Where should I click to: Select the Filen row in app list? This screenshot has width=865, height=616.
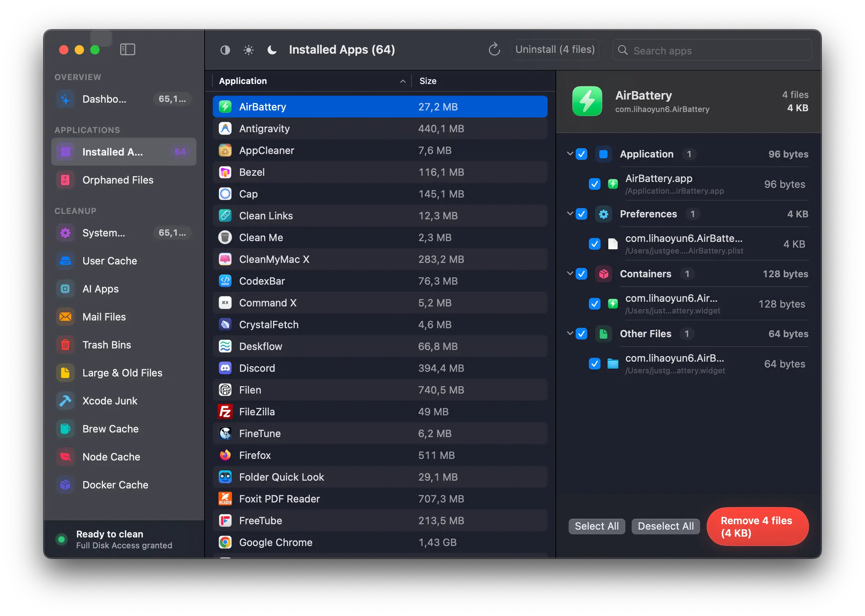(380, 390)
